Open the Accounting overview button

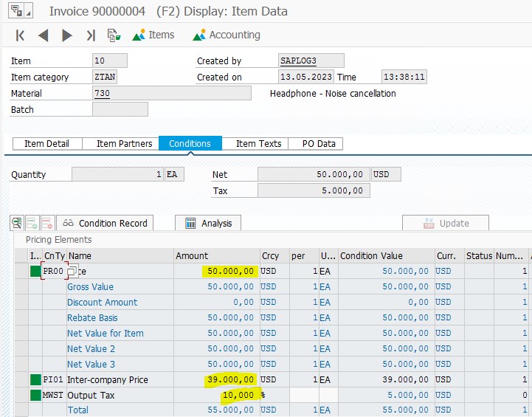[x=227, y=35]
